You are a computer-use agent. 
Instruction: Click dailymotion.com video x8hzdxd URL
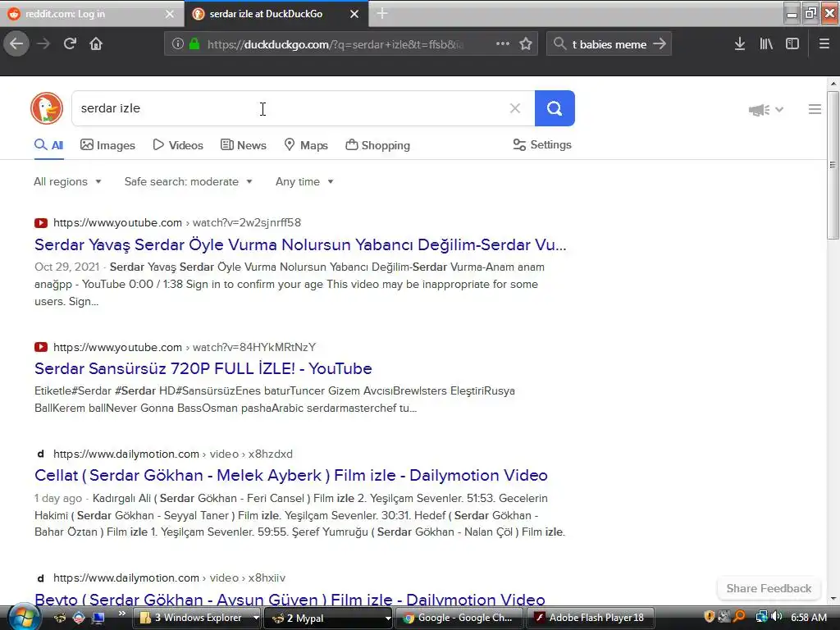pyautogui.click(x=173, y=454)
